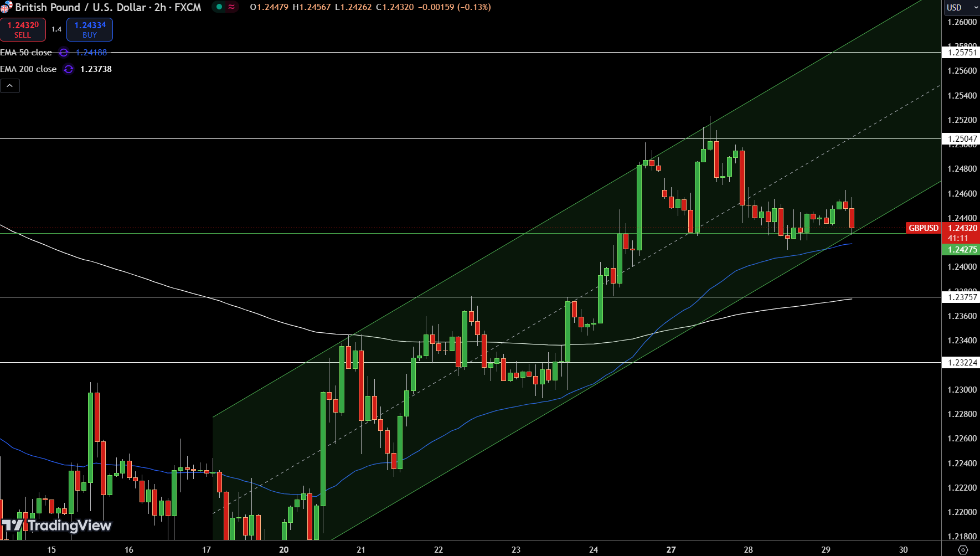Collapse the indicator legend chevron
Viewport: 980px width, 556px height.
click(10, 86)
